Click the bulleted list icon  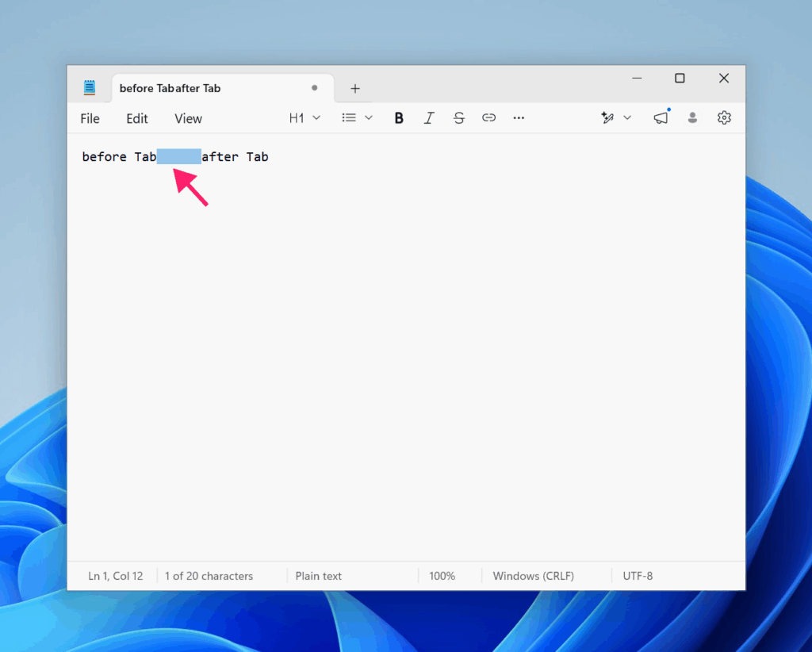tap(349, 118)
